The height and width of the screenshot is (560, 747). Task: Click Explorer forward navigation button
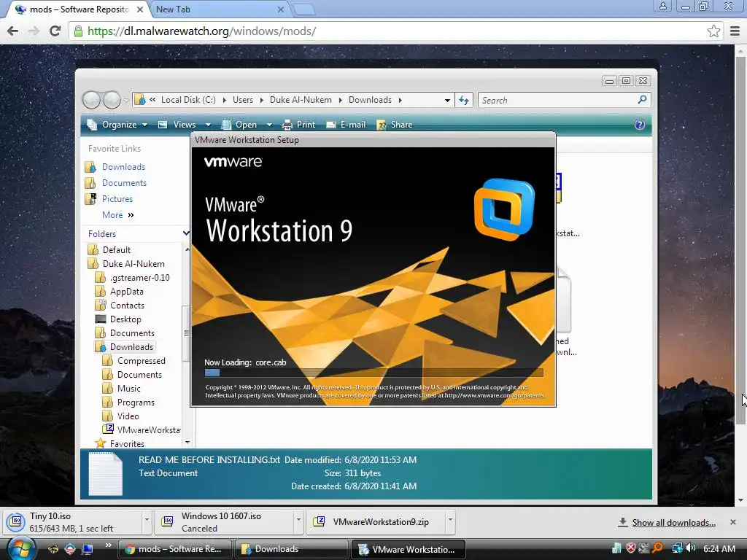click(112, 100)
